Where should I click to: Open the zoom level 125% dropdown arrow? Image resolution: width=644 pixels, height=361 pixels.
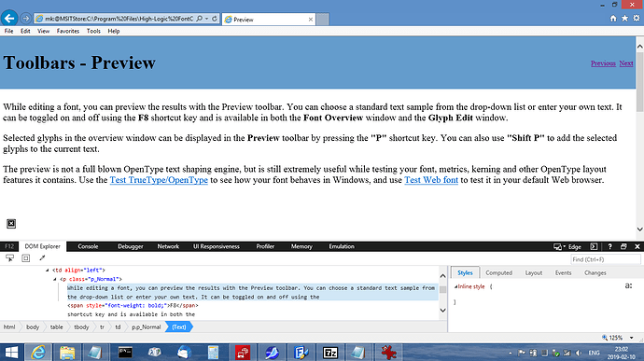coord(631,338)
